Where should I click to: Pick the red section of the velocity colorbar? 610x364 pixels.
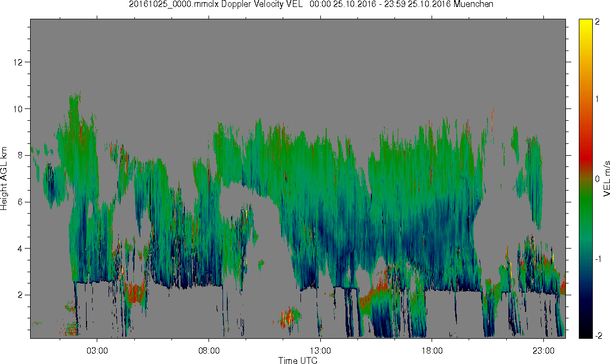(585, 155)
